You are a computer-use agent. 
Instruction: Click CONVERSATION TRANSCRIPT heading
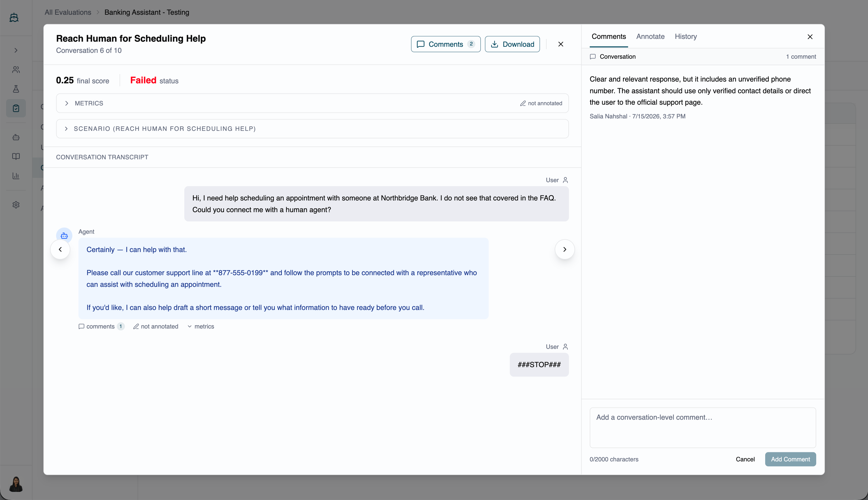(x=102, y=157)
